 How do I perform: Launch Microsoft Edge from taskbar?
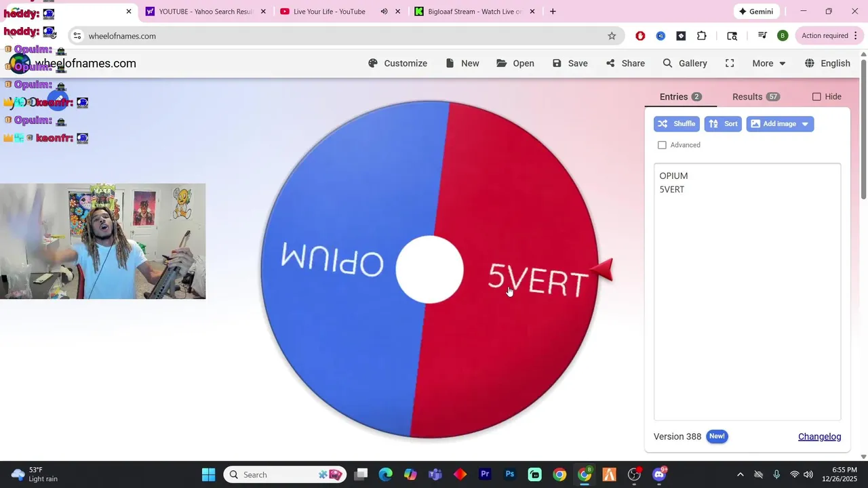click(x=385, y=474)
